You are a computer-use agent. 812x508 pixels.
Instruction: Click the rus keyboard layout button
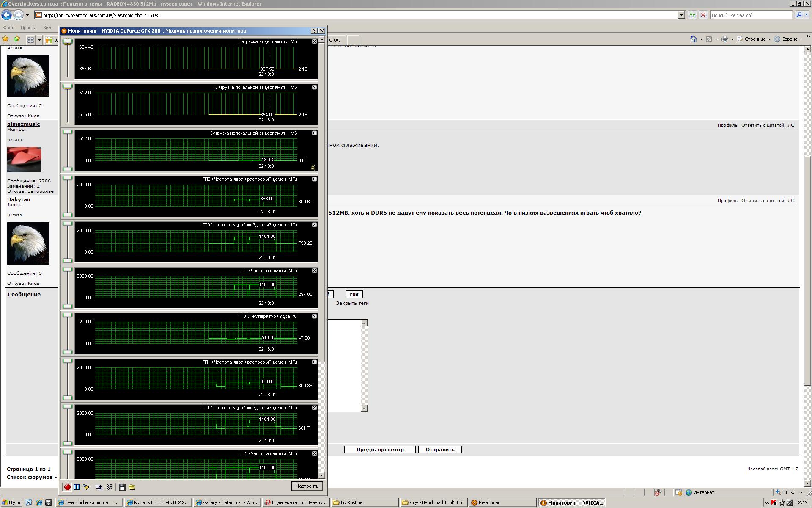point(354,294)
